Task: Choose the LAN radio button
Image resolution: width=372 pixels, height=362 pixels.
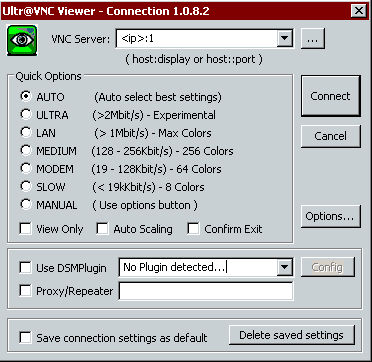Action: tap(25, 132)
